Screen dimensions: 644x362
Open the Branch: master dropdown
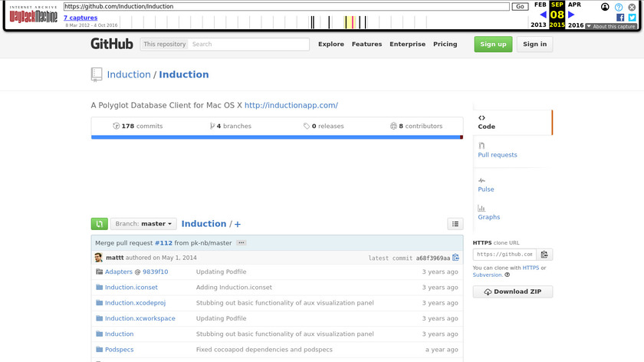click(143, 224)
